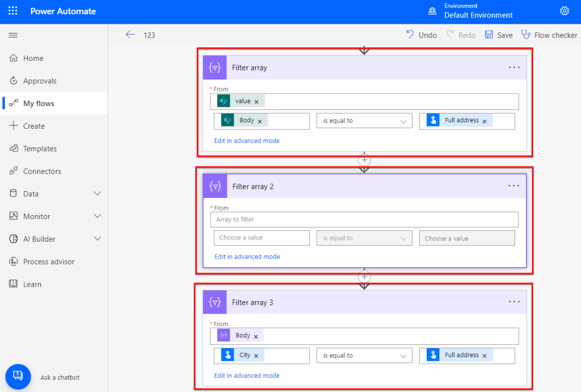Click the City token trigger icon
The image size is (581, 392).
(x=228, y=355)
